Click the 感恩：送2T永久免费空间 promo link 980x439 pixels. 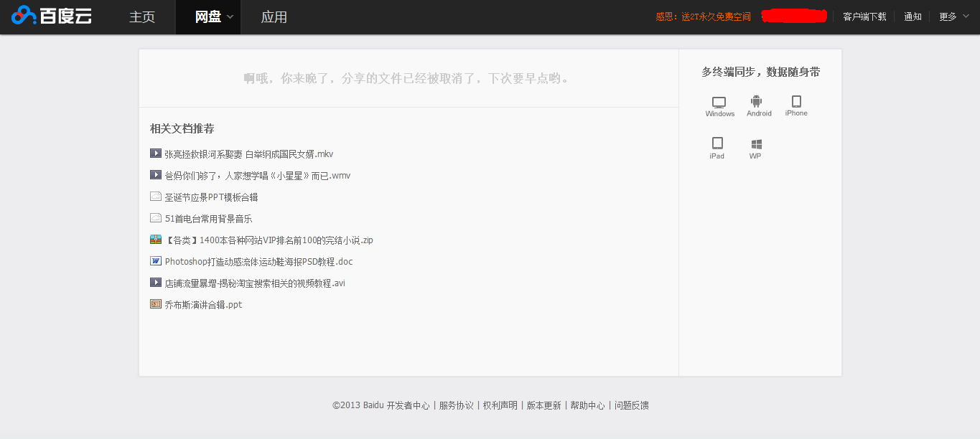(704, 16)
